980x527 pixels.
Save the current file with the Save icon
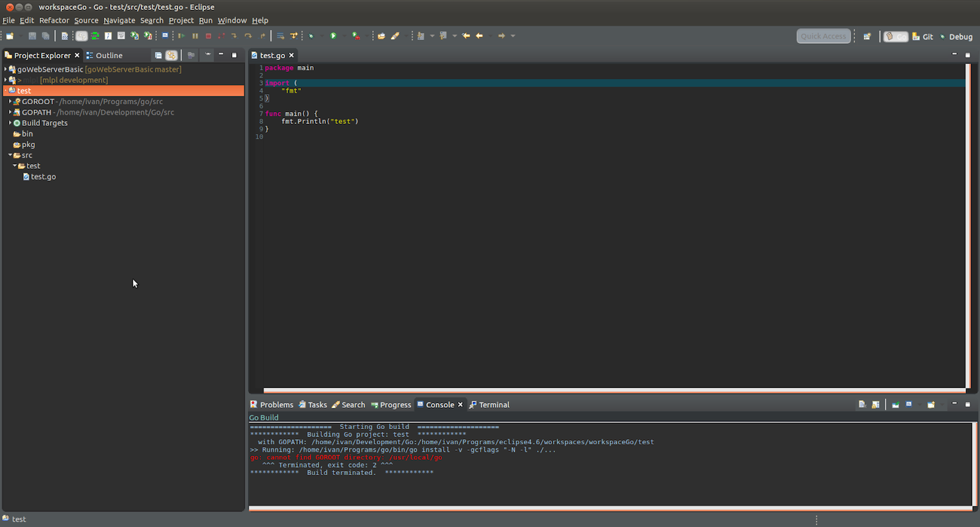pos(32,35)
